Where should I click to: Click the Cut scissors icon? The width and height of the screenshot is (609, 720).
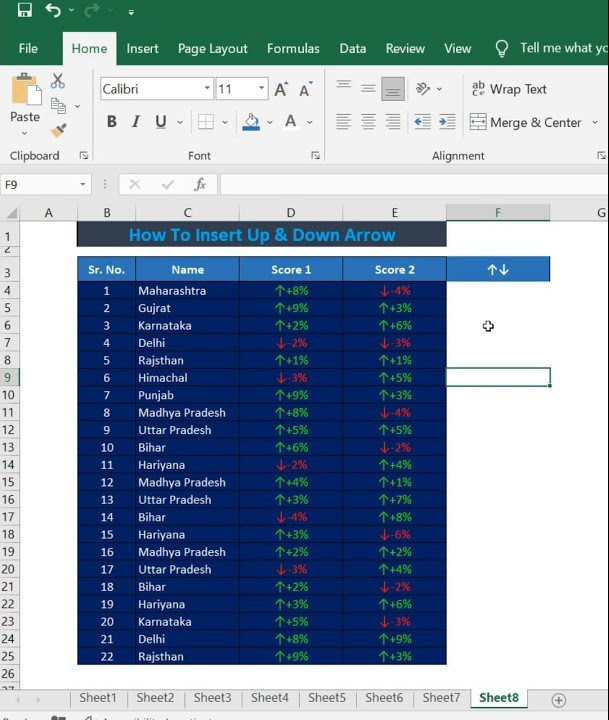[x=58, y=81]
